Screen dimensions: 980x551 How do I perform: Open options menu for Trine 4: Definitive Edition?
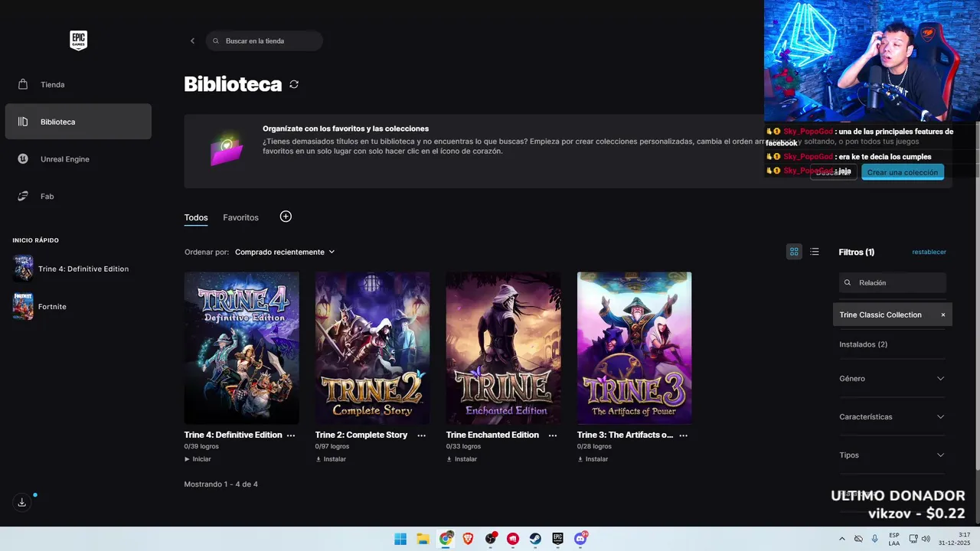click(x=291, y=435)
